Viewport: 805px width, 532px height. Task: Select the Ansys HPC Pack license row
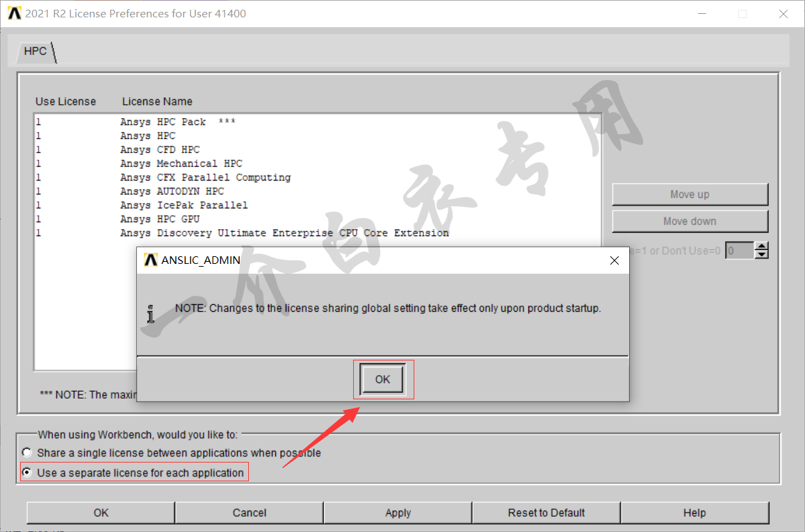317,122
